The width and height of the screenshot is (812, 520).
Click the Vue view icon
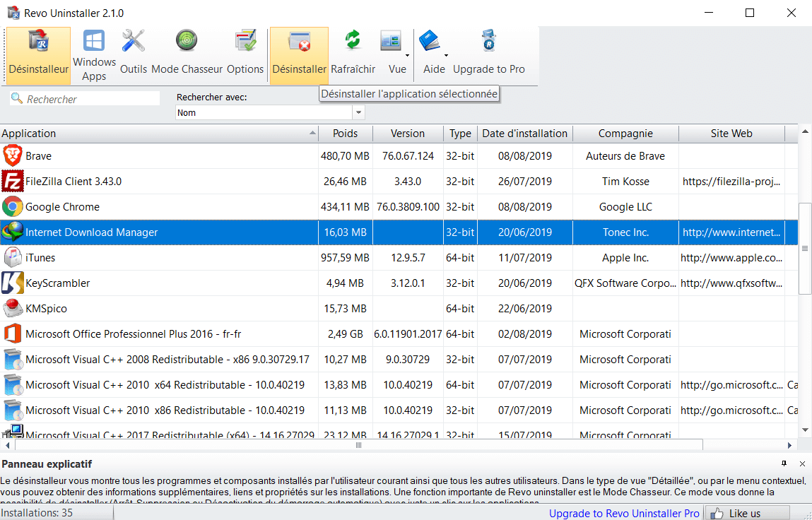[391, 42]
